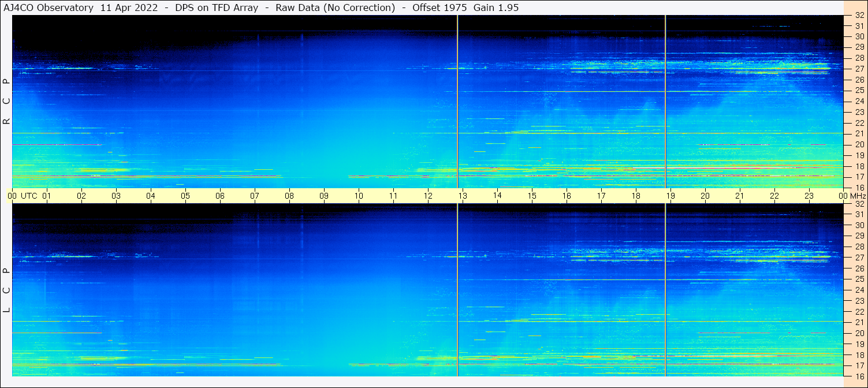Screen dimensions: 868x388
Task: Select hour "10" on the UTC time axis
Action: tap(359, 196)
